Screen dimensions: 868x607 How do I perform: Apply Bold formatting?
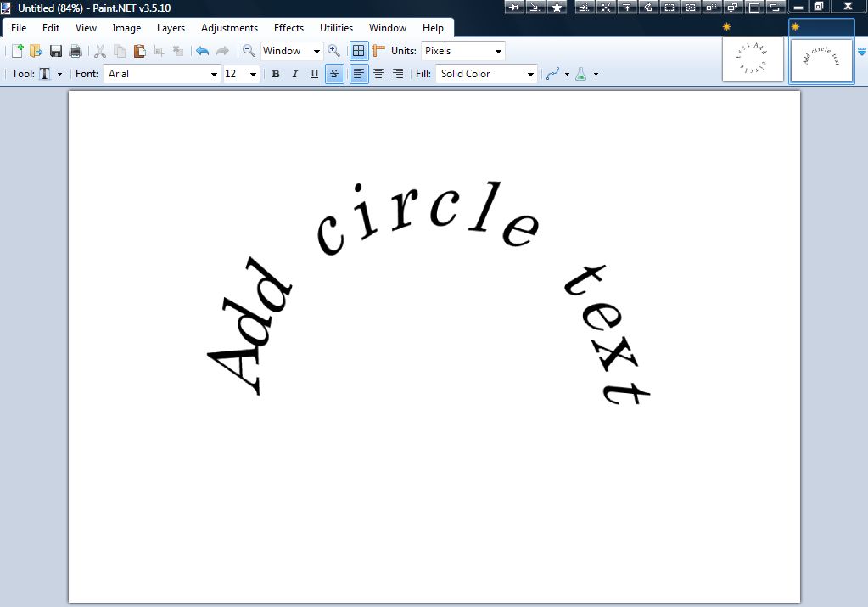click(276, 74)
